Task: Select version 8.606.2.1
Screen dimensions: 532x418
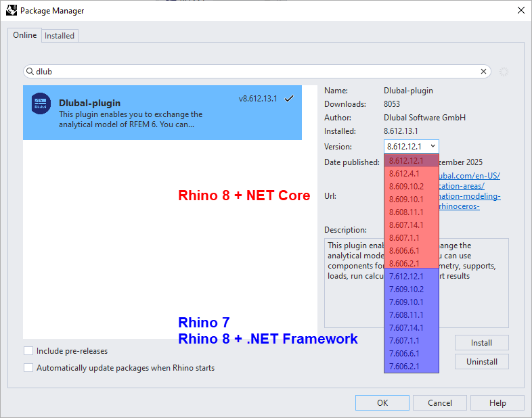Action: pos(412,263)
